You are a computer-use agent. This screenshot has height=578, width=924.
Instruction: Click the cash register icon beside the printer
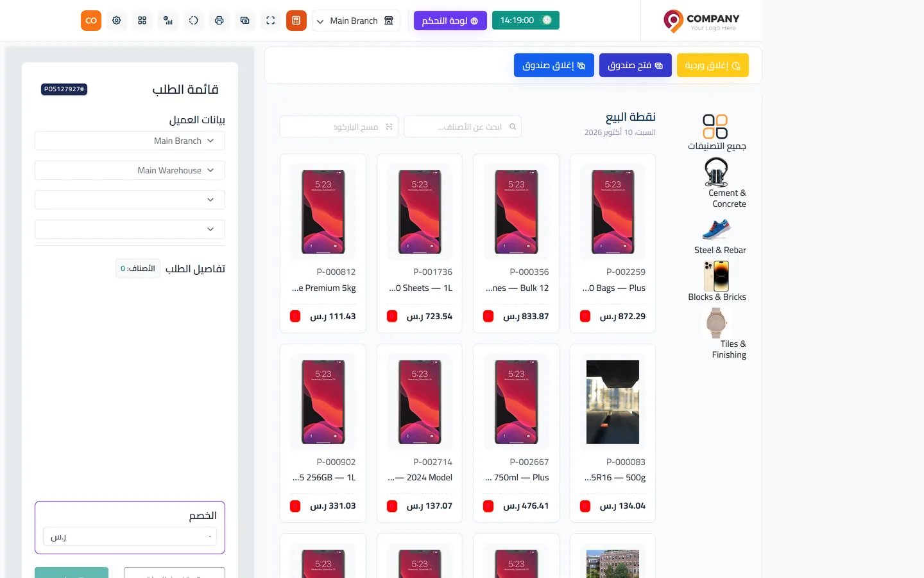(245, 21)
